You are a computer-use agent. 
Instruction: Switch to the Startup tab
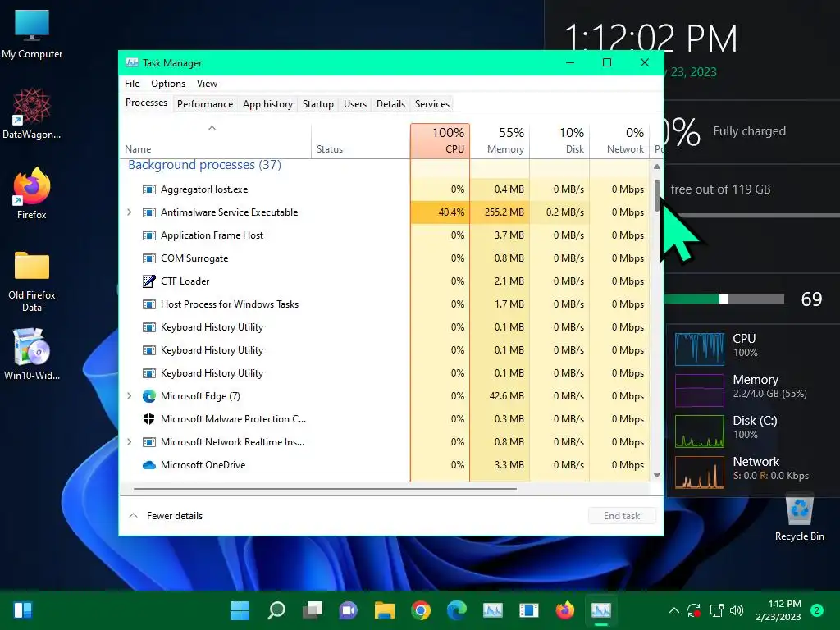click(318, 104)
